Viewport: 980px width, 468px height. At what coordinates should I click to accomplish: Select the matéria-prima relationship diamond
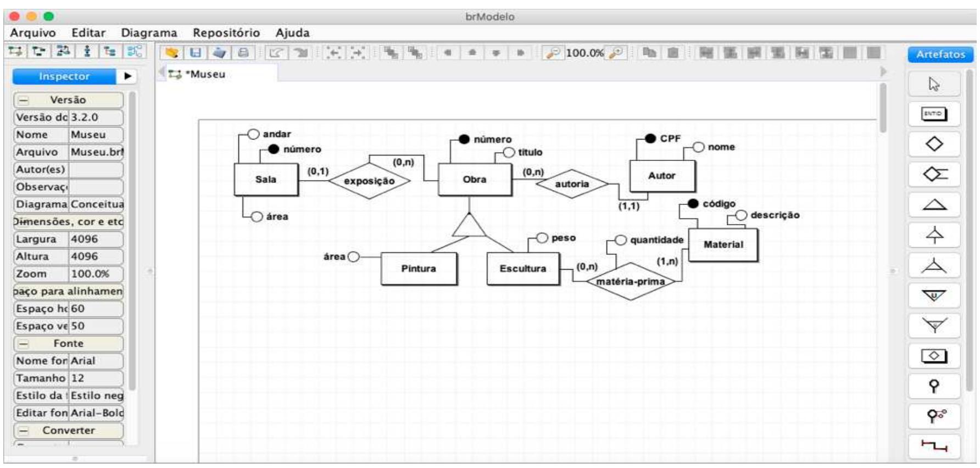(631, 281)
